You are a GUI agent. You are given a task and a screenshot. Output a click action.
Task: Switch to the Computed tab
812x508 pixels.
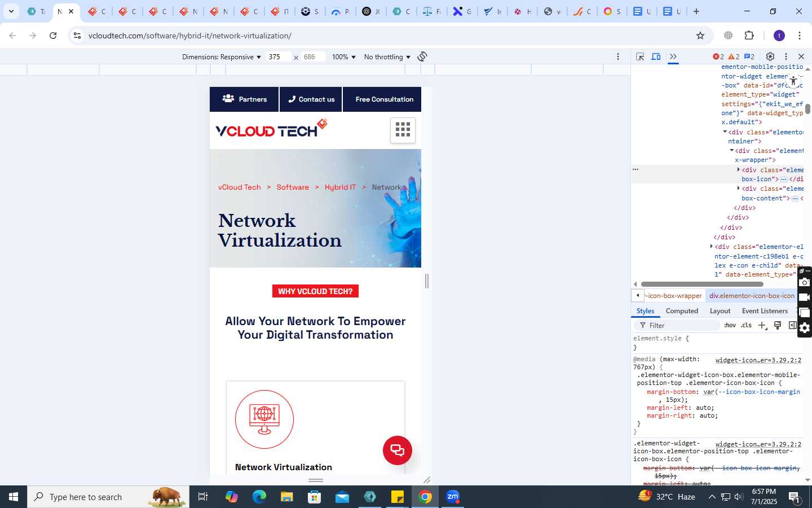point(682,311)
